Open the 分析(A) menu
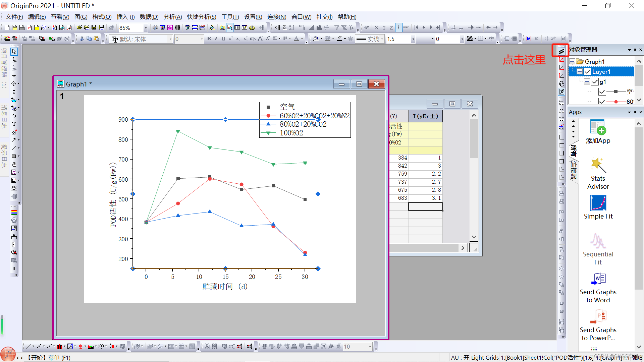The height and width of the screenshot is (362, 644). (x=172, y=17)
